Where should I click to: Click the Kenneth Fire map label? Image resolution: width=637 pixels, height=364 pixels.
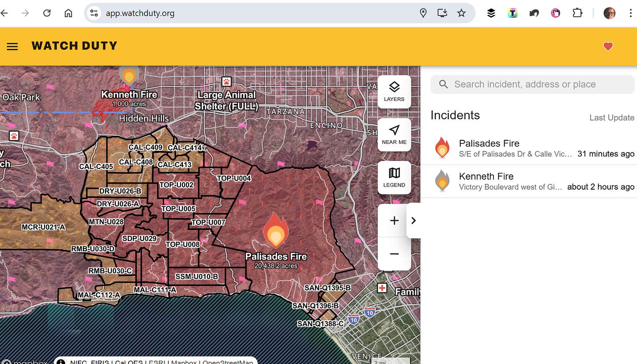click(129, 94)
